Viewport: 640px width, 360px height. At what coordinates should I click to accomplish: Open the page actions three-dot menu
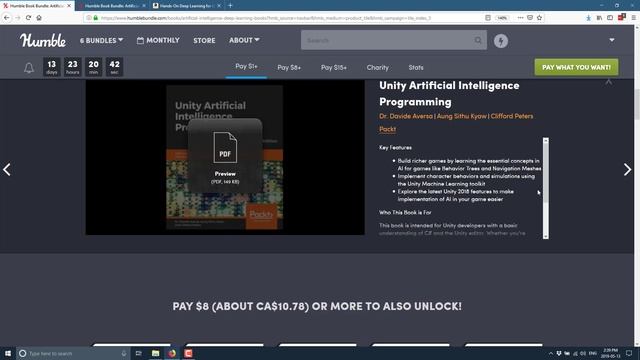coord(520,18)
